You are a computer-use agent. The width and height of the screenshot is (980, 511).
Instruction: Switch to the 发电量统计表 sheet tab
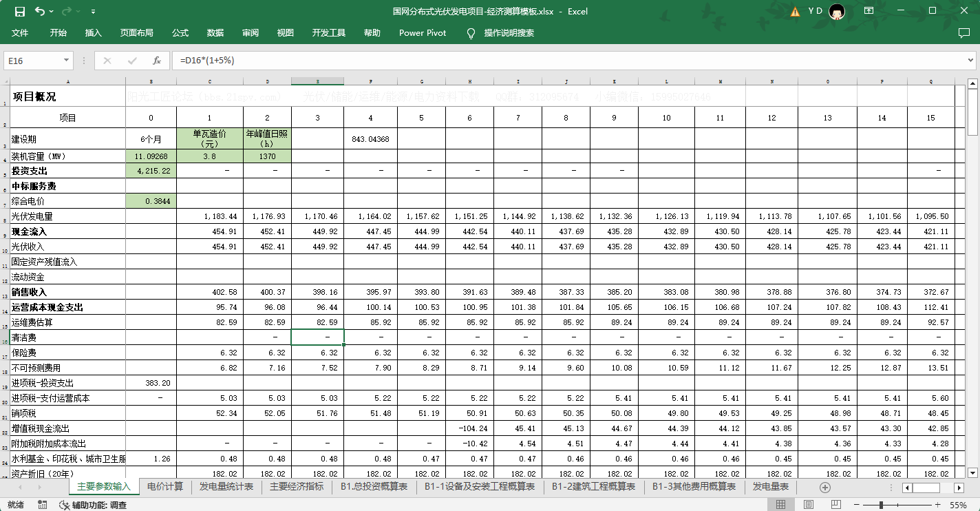click(x=226, y=487)
